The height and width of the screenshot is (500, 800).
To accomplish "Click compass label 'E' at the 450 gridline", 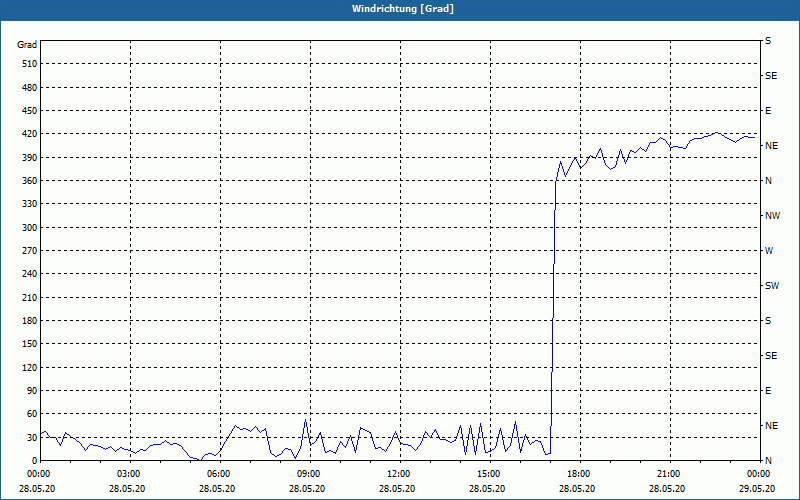I will pyautogui.click(x=768, y=111).
